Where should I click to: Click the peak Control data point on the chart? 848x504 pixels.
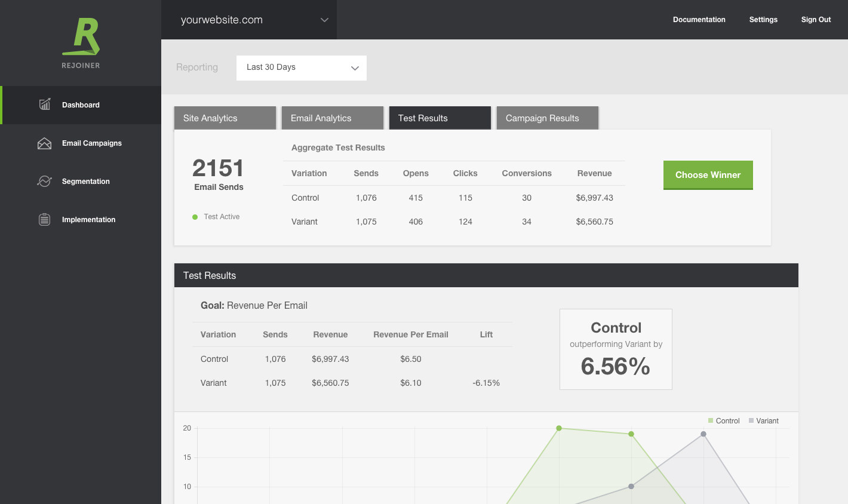[x=559, y=428]
